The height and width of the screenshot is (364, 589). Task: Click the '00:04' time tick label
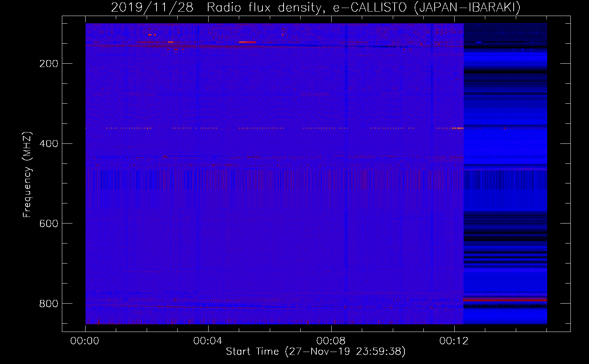(x=208, y=341)
